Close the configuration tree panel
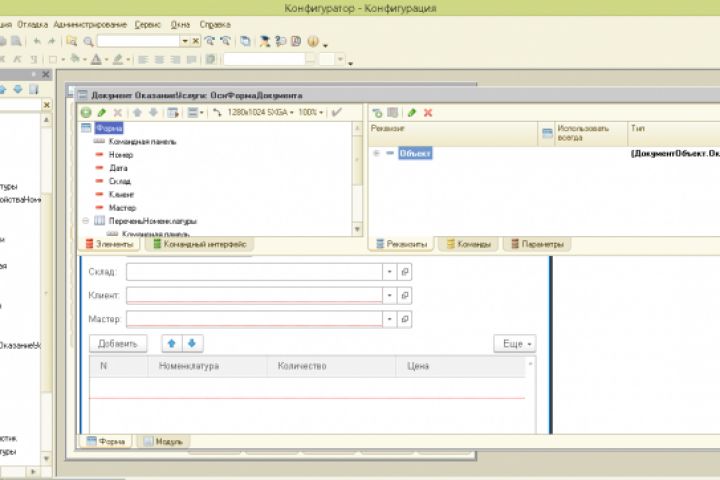Image resolution: width=720 pixels, height=480 pixels. pyautogui.click(x=46, y=74)
